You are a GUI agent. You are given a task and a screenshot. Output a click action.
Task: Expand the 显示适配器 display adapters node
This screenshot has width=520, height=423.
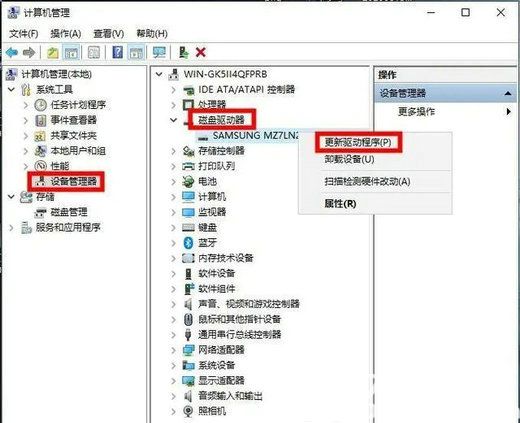pyautogui.click(x=173, y=381)
